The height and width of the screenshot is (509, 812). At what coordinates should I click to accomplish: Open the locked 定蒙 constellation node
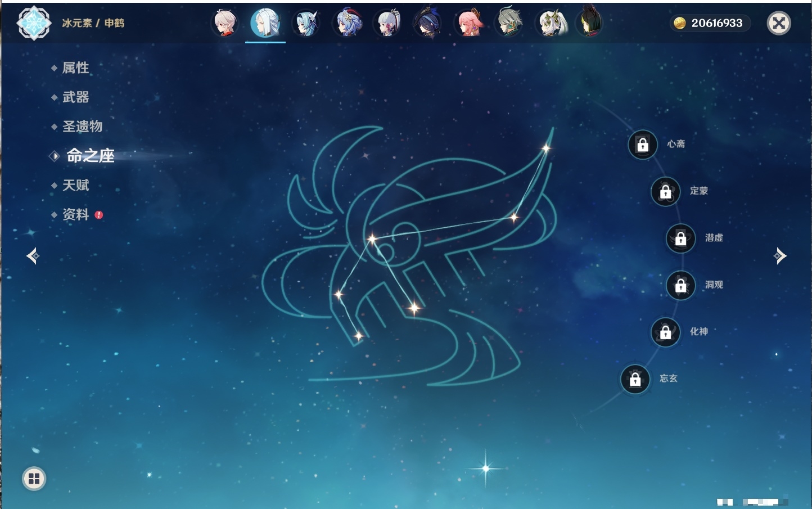(x=666, y=191)
